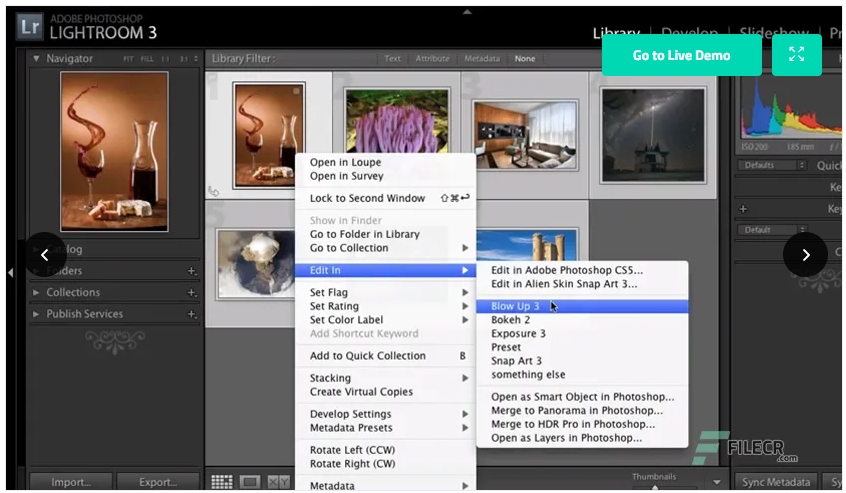This screenshot has width=846, height=493.
Task: Set Navigator zoom to FIT
Action: pos(128,59)
